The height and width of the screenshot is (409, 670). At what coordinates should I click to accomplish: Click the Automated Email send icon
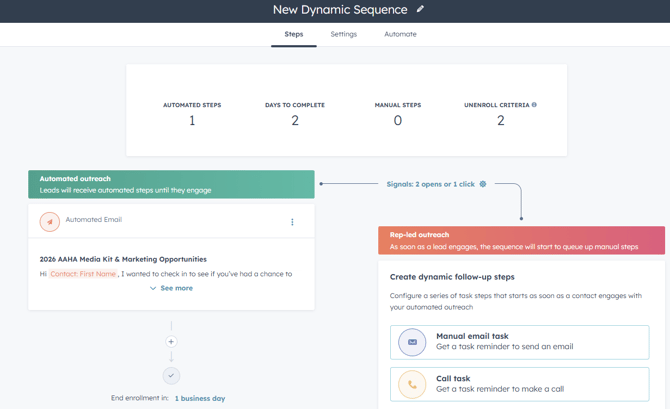pyautogui.click(x=49, y=222)
